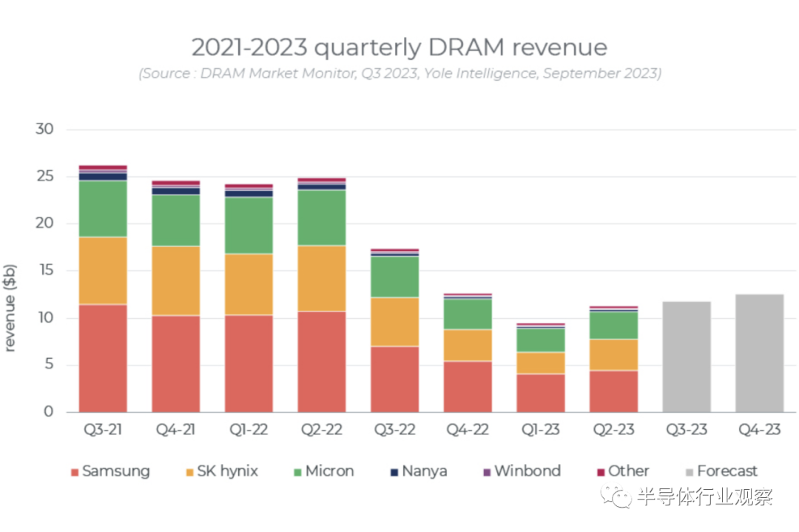Screen dimensions: 799x532
Task: Click the green Micron legend swatch
Action: click(297, 472)
